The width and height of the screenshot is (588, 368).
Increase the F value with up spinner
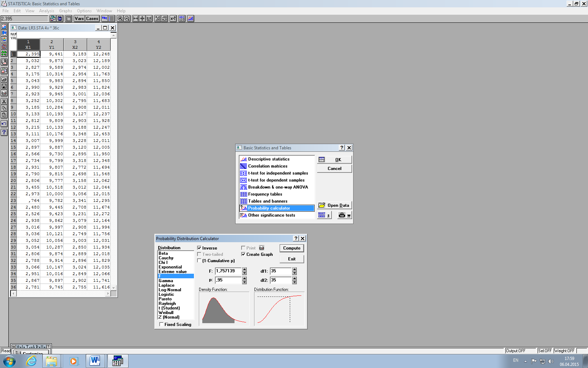click(x=244, y=269)
